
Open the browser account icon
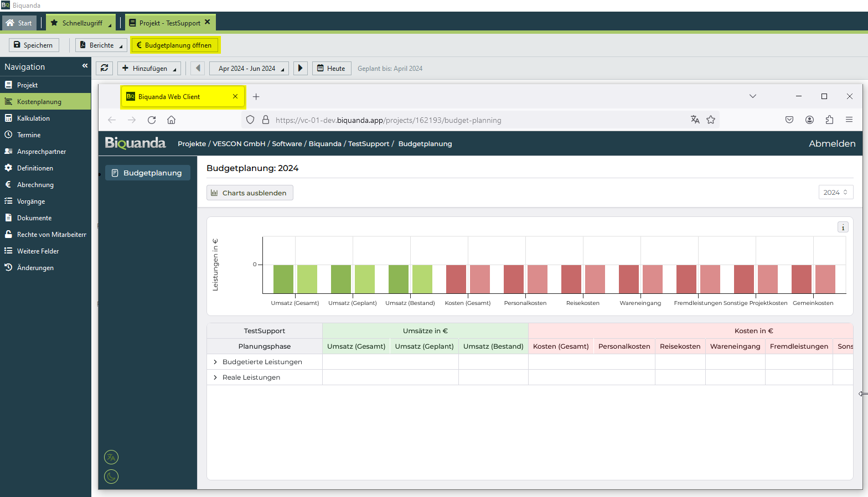809,120
